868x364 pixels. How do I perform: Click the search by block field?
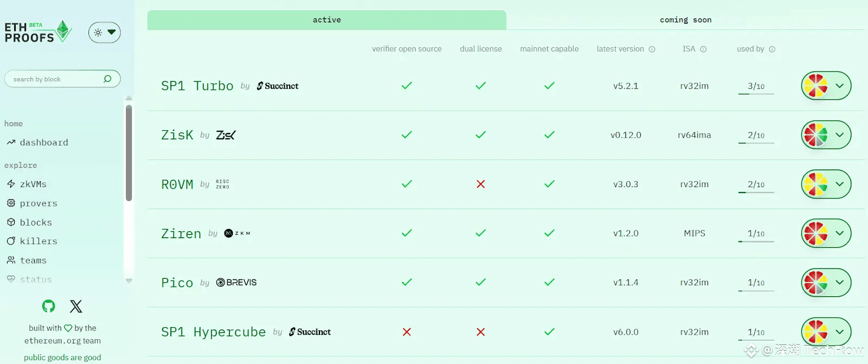(54, 79)
